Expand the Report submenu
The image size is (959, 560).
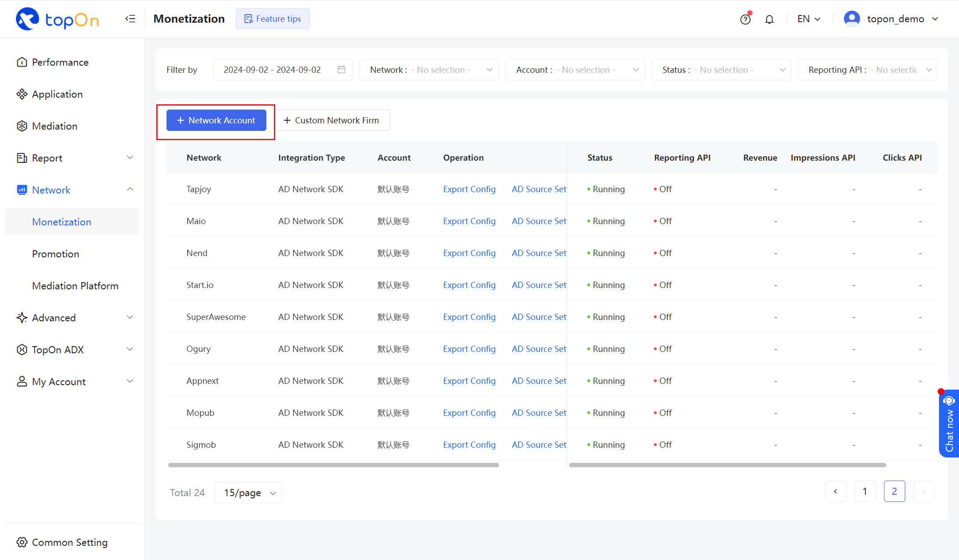(130, 158)
